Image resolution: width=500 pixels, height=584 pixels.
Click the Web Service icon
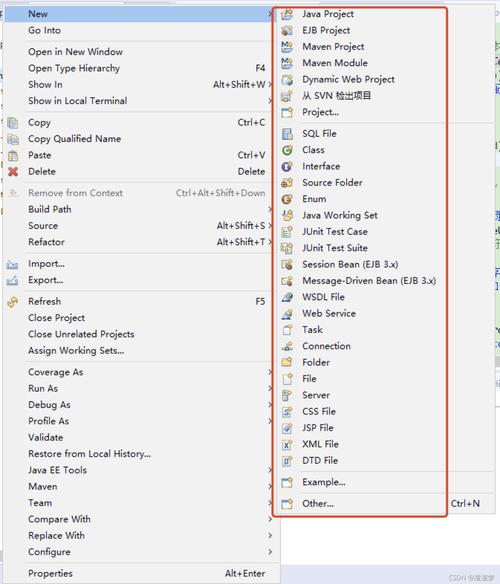[x=287, y=314]
